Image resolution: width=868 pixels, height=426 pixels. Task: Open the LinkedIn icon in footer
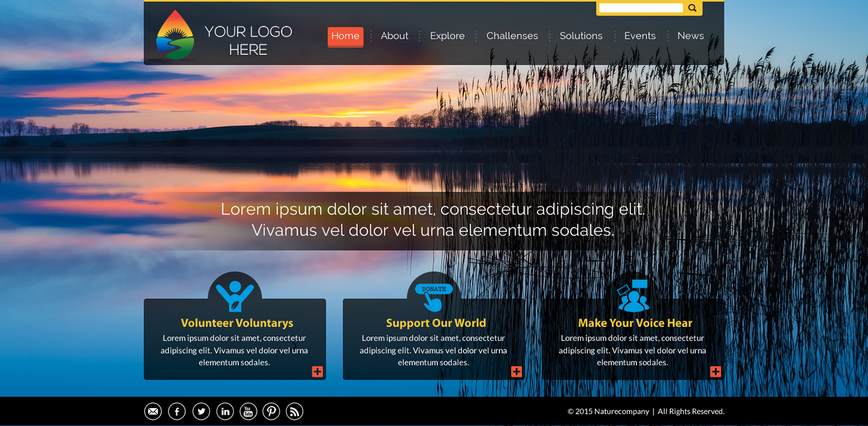225,411
